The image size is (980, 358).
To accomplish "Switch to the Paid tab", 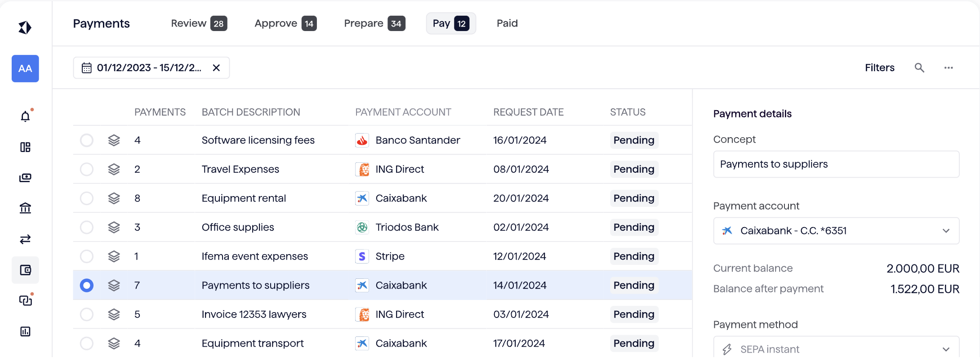I will [x=507, y=23].
